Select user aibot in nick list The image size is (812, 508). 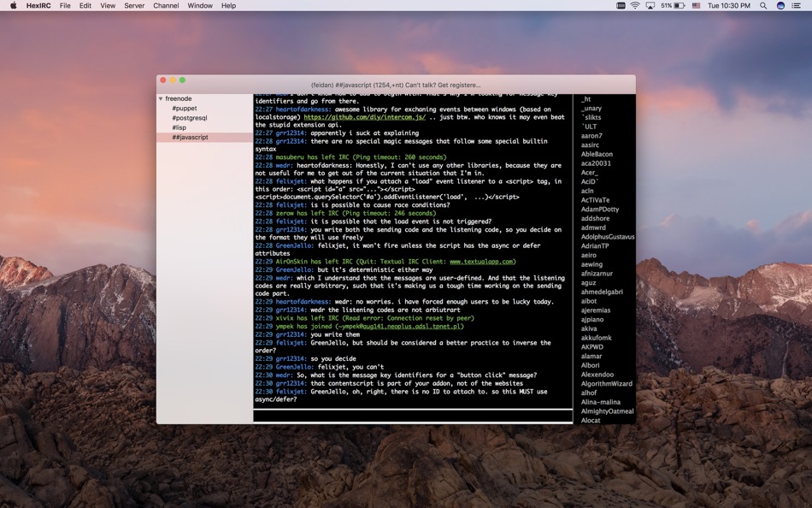tap(589, 301)
